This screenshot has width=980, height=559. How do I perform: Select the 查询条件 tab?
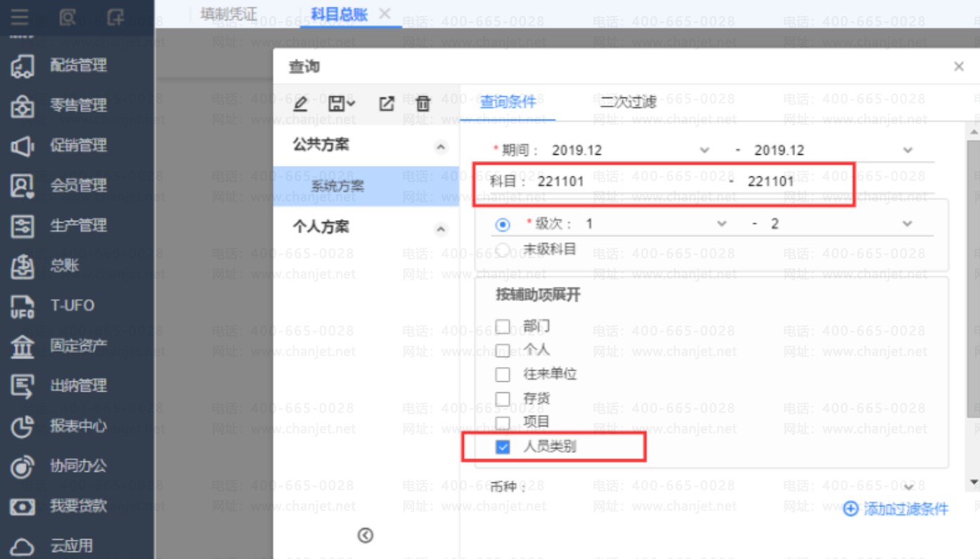coord(508,102)
